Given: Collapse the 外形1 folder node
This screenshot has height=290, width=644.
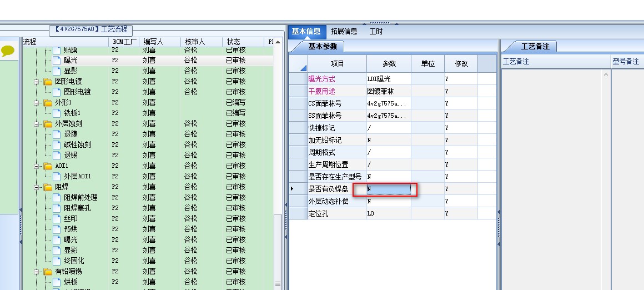Looking at the screenshot, I should (37, 102).
